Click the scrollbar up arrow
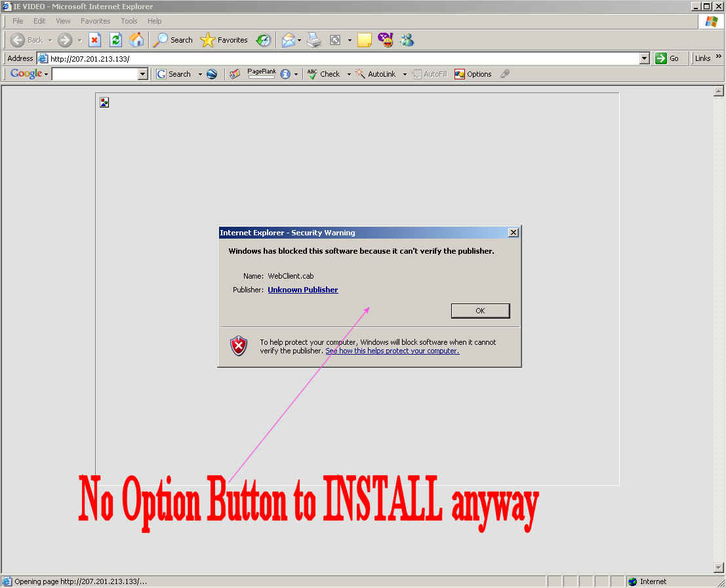726x588 pixels. pyautogui.click(x=718, y=90)
